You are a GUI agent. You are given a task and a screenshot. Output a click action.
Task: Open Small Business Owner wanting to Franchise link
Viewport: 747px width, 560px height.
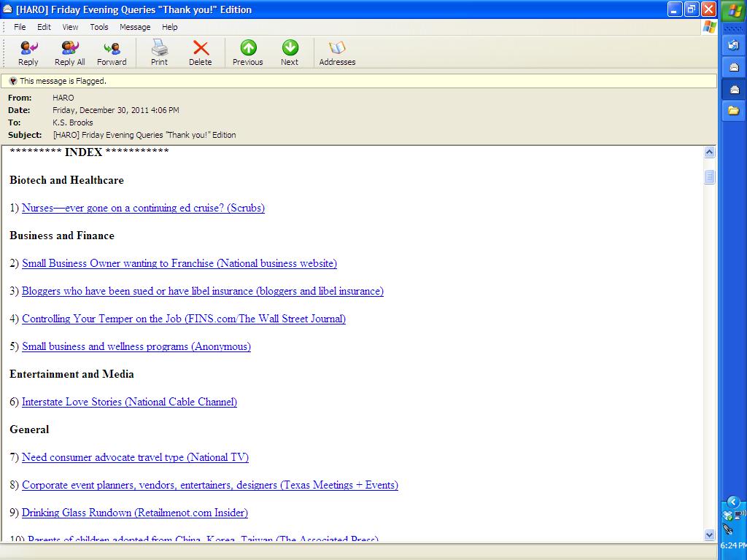click(x=179, y=263)
